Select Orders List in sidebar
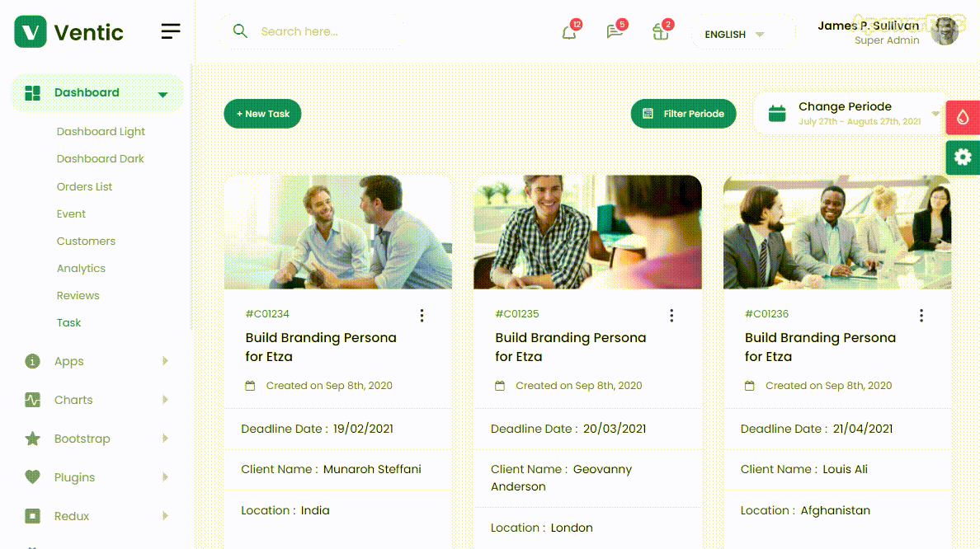Image resolution: width=980 pixels, height=549 pixels. [84, 187]
